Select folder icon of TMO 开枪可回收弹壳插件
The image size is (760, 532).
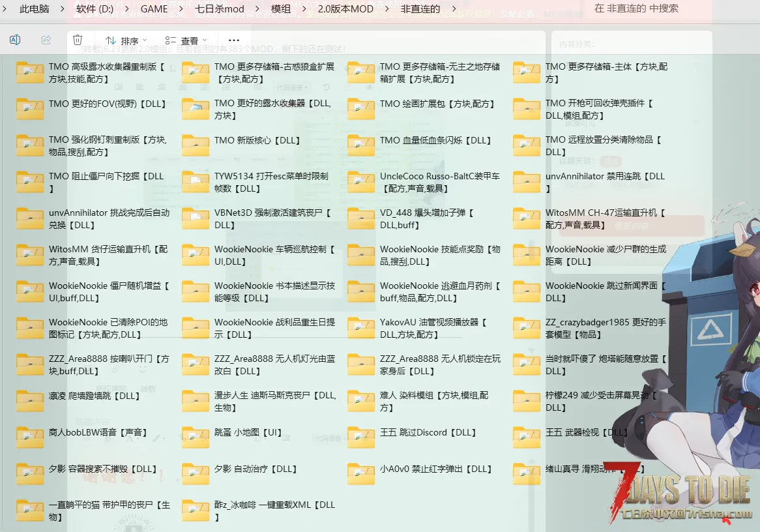tap(527, 109)
